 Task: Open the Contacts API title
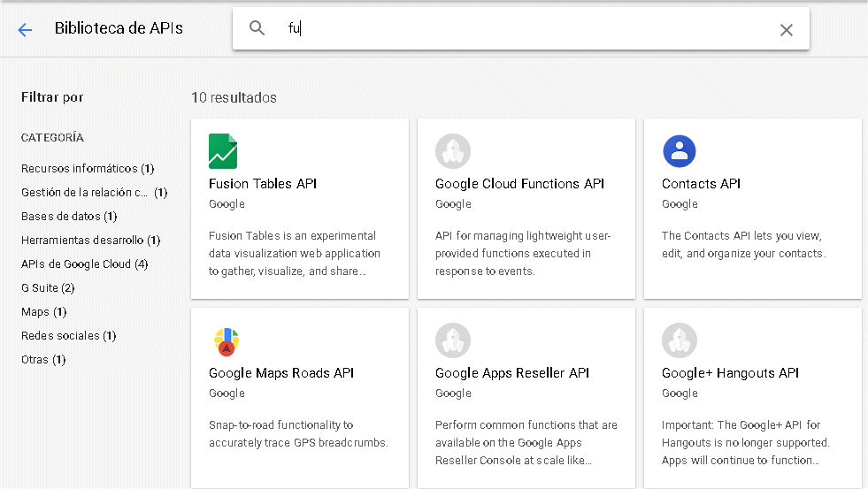[701, 184]
